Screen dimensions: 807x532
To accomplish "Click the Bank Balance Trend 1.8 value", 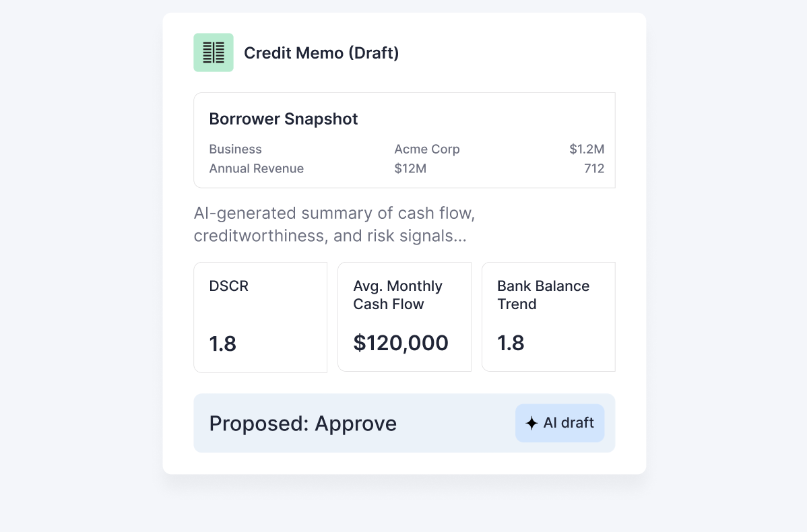I will [511, 343].
